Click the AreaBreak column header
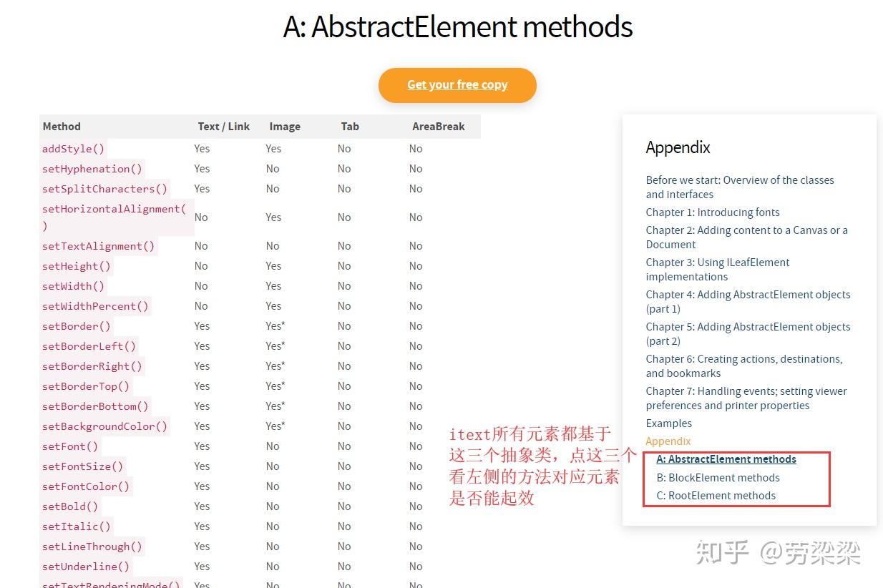 [439, 126]
